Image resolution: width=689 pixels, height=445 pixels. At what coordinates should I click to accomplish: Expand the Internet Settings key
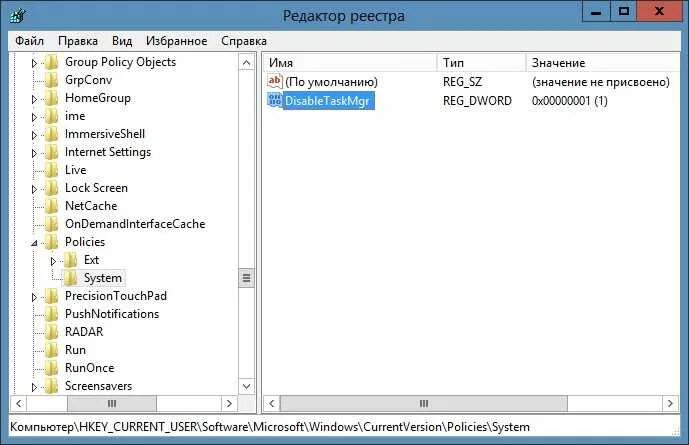click(x=34, y=153)
